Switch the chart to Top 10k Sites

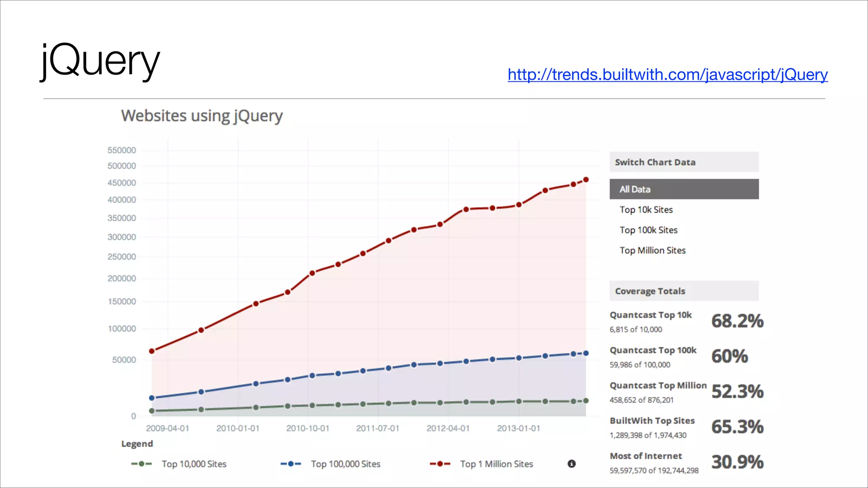coord(646,210)
